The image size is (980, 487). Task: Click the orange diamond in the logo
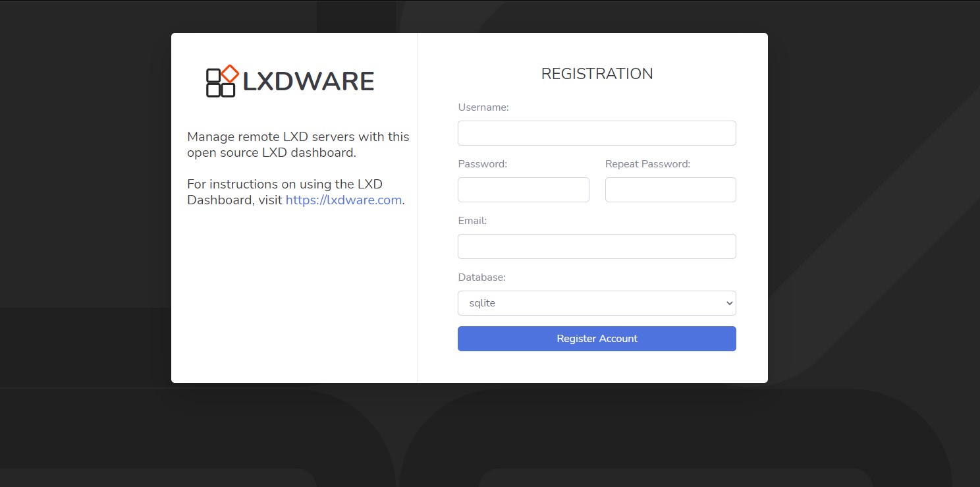pos(230,73)
